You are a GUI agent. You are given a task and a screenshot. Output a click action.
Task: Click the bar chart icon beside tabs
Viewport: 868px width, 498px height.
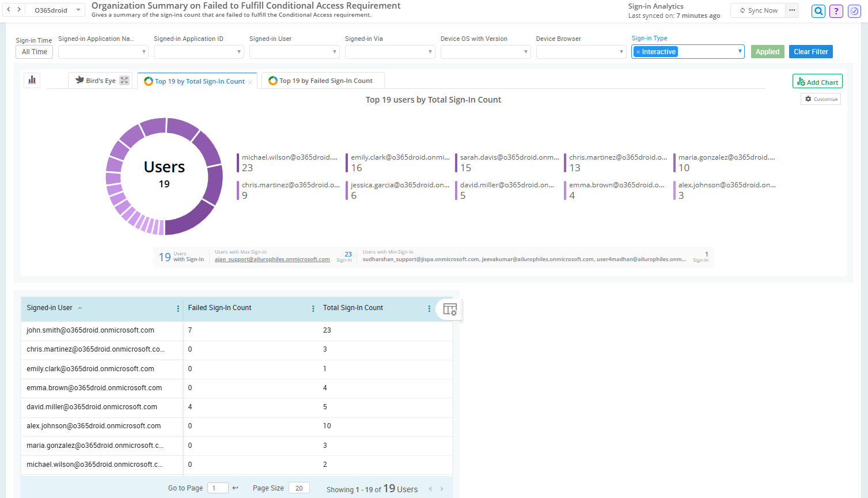[x=32, y=80]
